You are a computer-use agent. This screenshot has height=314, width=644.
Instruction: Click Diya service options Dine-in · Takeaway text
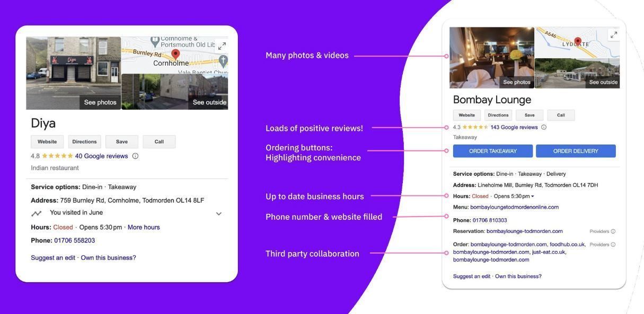point(109,187)
